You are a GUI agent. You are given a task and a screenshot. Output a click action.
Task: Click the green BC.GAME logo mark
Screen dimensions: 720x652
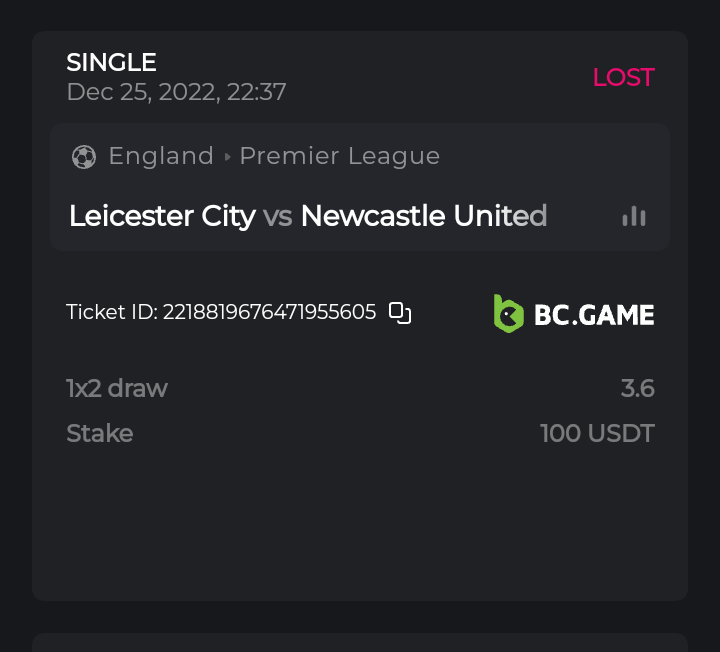tap(508, 313)
